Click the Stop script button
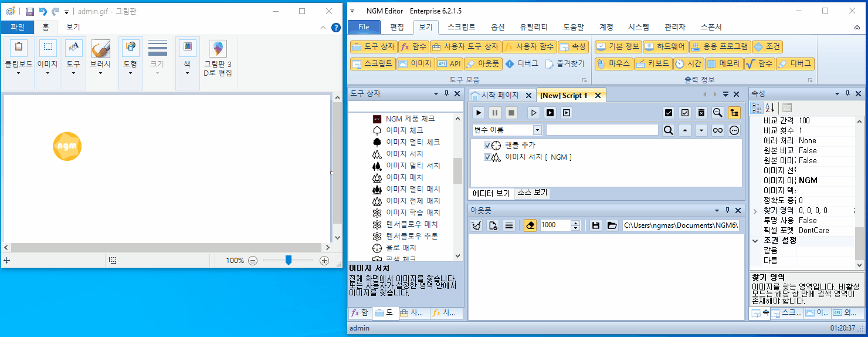Screen dimensions: 868x337 (511, 112)
